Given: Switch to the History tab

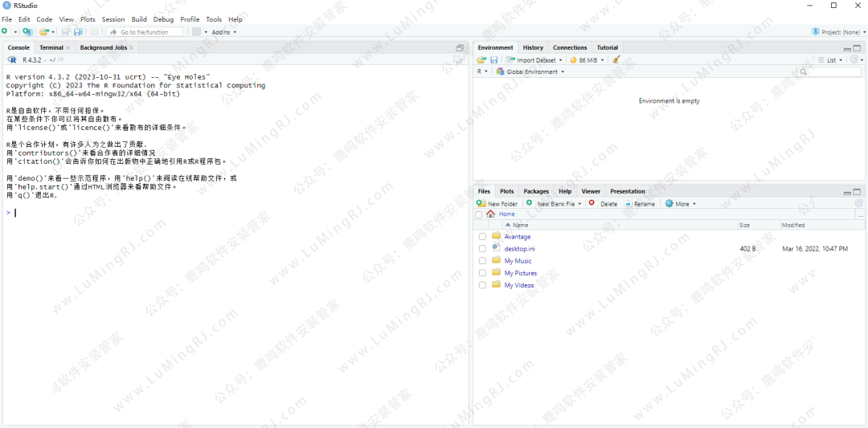Looking at the screenshot, I should point(533,47).
